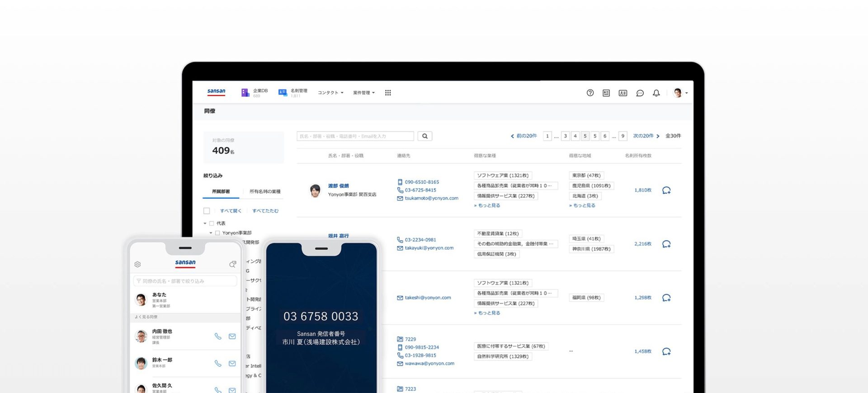Open notifications bell icon
The height and width of the screenshot is (393, 868).
click(656, 93)
